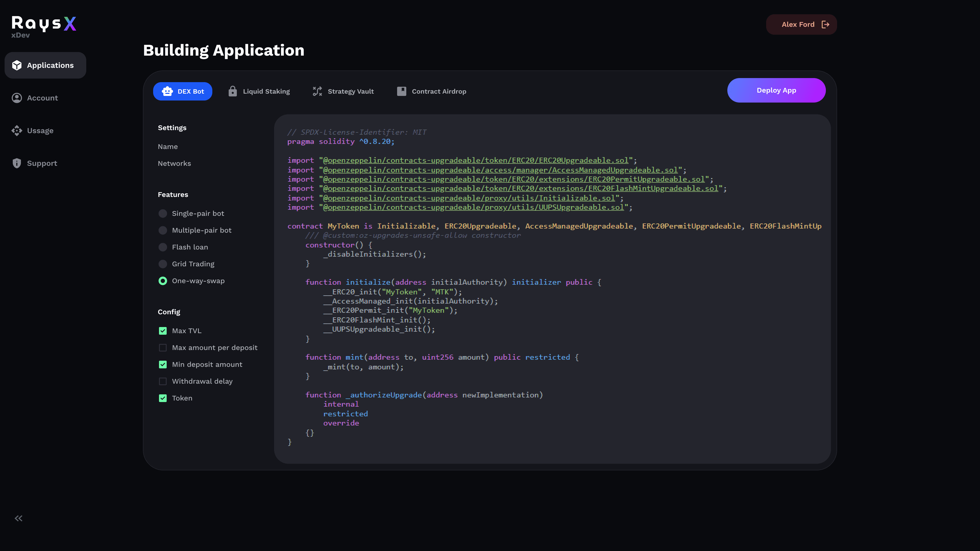Click the Strategy Vault icon
Image resolution: width=980 pixels, height=551 pixels.
[317, 91]
